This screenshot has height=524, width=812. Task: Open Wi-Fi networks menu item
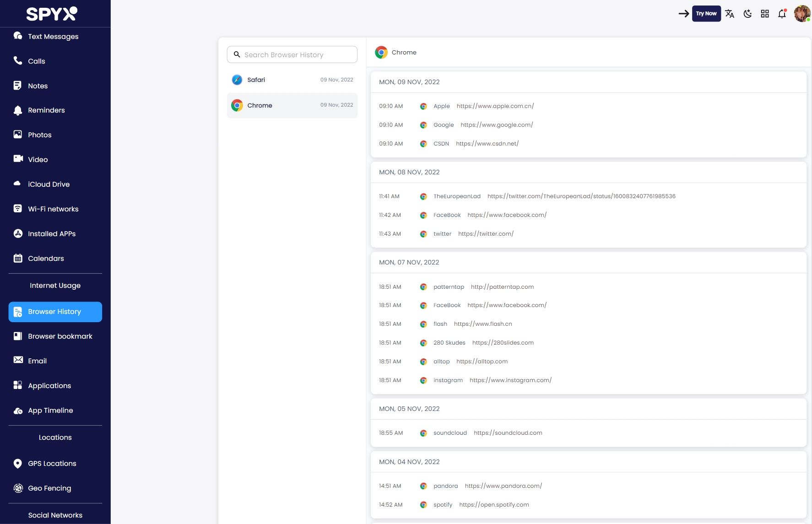(x=55, y=209)
